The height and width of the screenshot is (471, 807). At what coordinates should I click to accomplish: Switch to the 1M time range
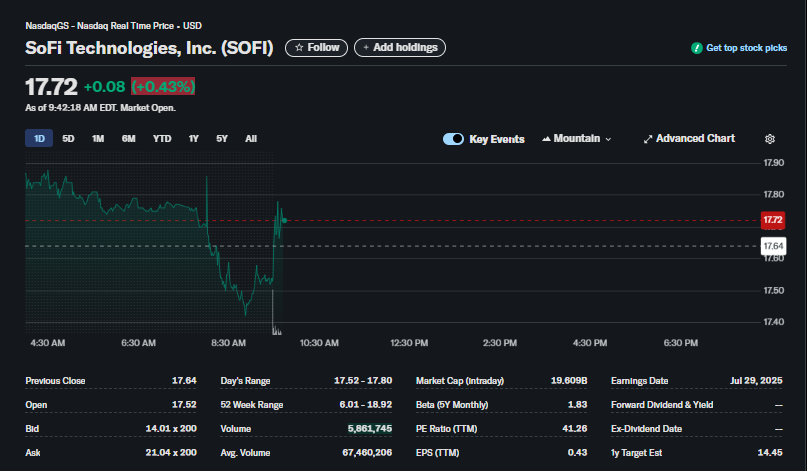coord(98,138)
